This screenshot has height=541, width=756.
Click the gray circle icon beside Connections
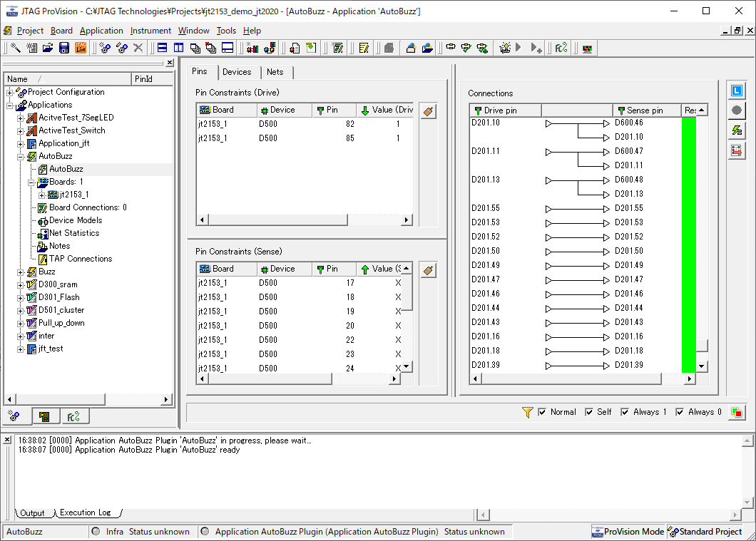click(736, 110)
